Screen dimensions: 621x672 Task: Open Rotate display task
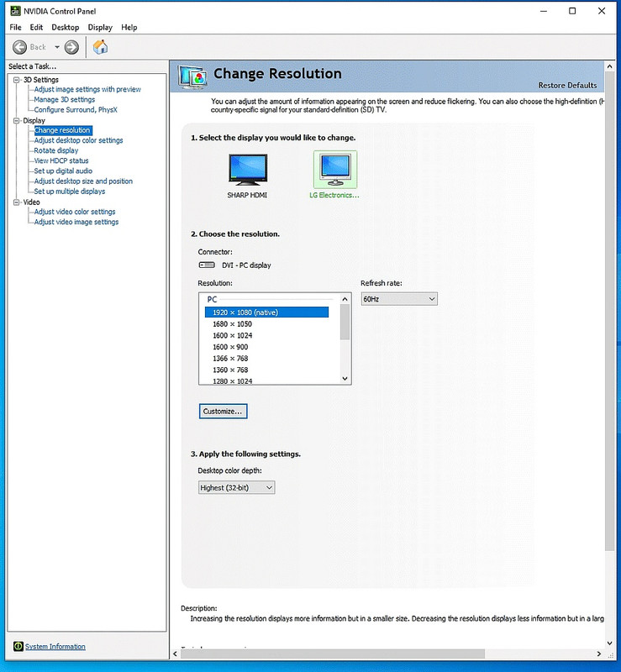(x=56, y=150)
